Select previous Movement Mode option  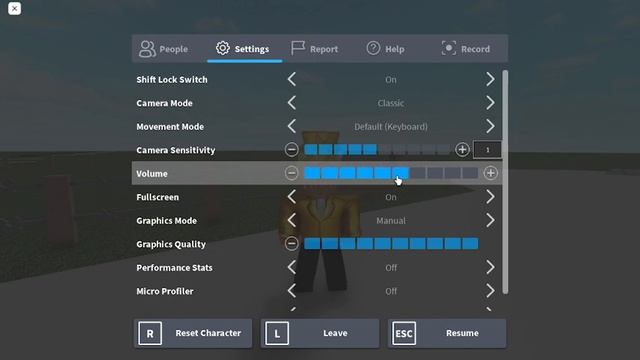coord(291,126)
